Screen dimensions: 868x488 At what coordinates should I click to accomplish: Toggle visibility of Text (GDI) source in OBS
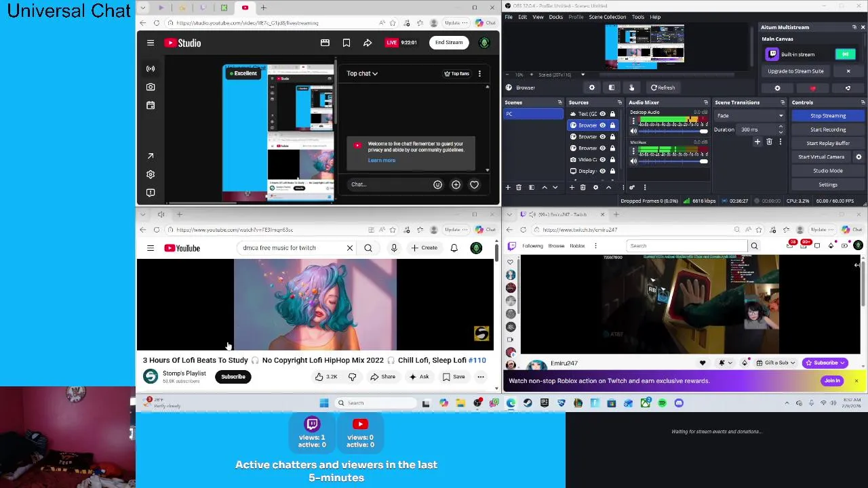[602, 114]
